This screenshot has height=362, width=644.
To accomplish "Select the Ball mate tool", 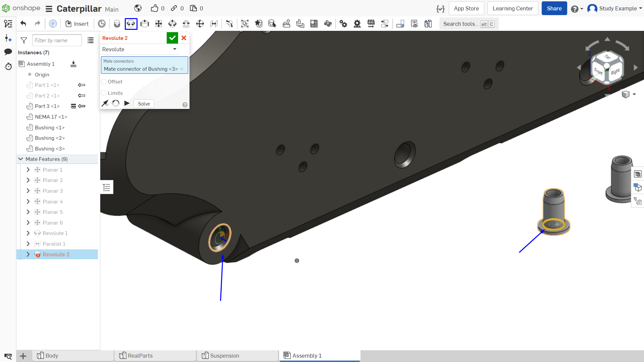I will coord(200,23).
